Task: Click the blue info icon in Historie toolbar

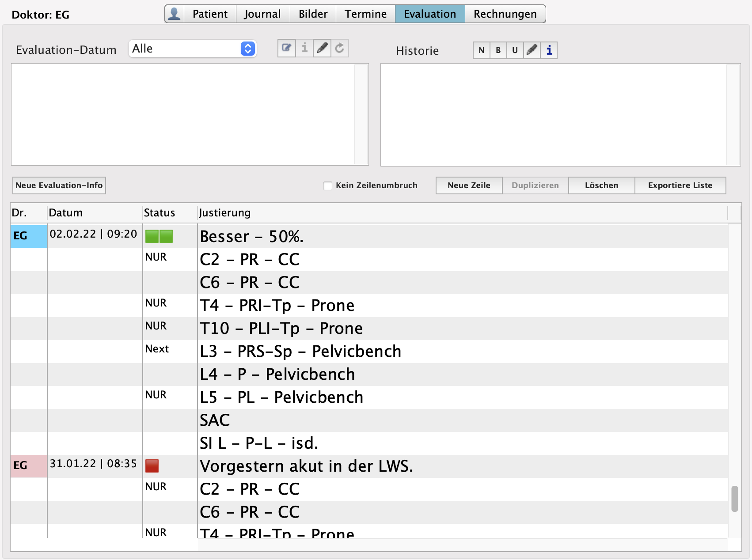Action: [x=549, y=50]
